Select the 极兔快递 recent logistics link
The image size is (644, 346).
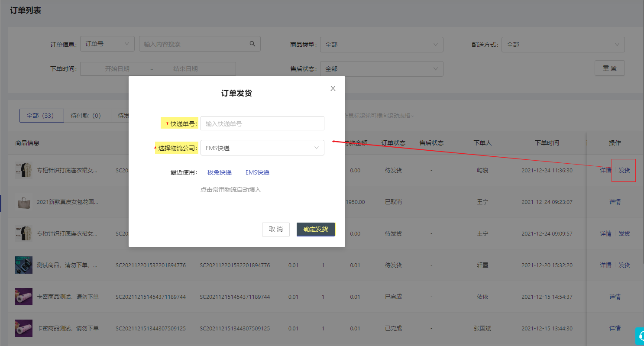click(x=220, y=172)
